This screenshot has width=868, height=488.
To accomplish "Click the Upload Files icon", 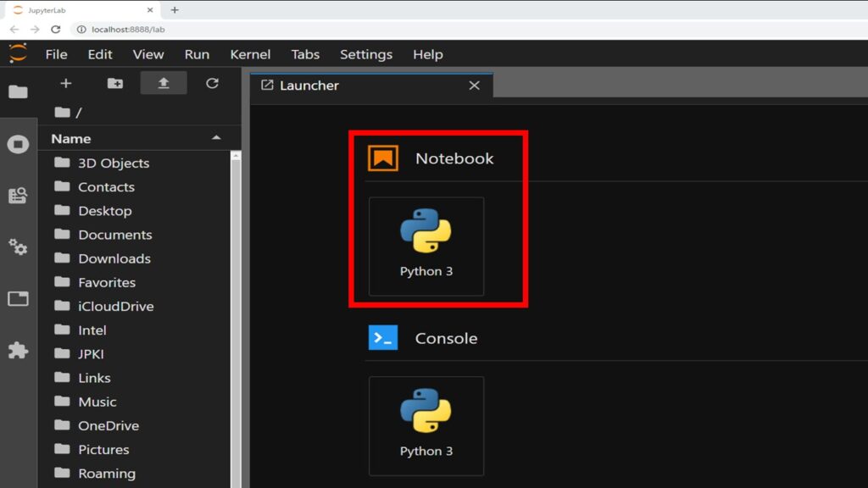I will [x=164, y=83].
